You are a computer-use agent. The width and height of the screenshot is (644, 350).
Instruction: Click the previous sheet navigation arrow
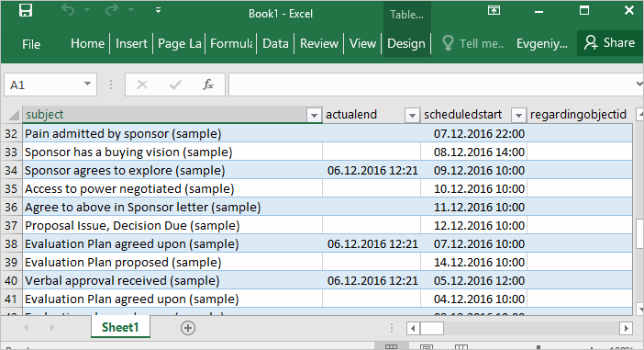coord(26,328)
